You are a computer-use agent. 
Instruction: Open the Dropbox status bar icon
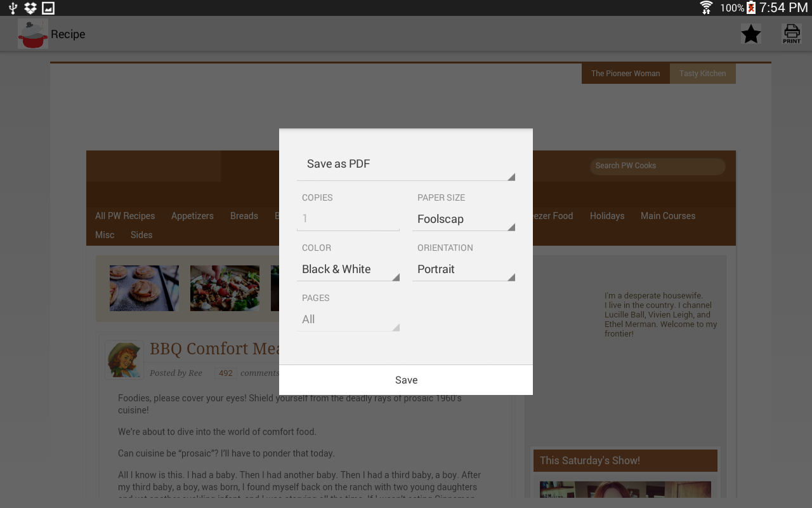(30, 8)
